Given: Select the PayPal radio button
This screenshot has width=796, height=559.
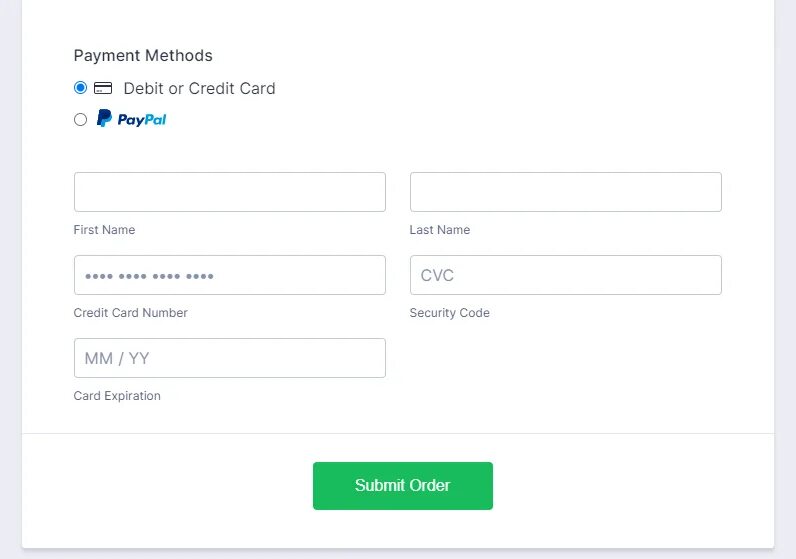Looking at the screenshot, I should tap(81, 120).
